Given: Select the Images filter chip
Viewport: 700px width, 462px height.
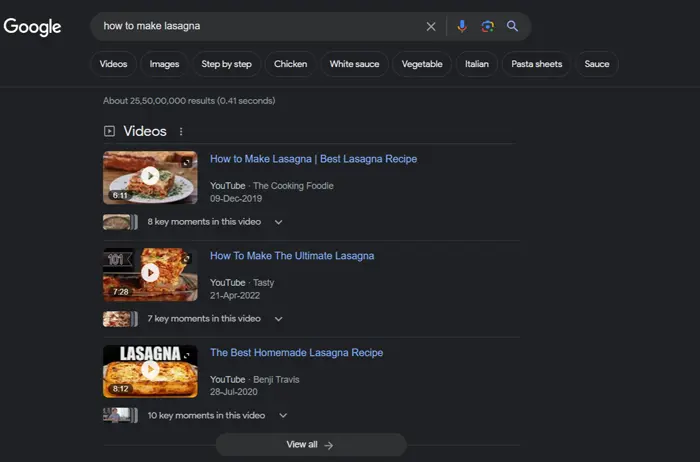Looking at the screenshot, I should coord(164,64).
